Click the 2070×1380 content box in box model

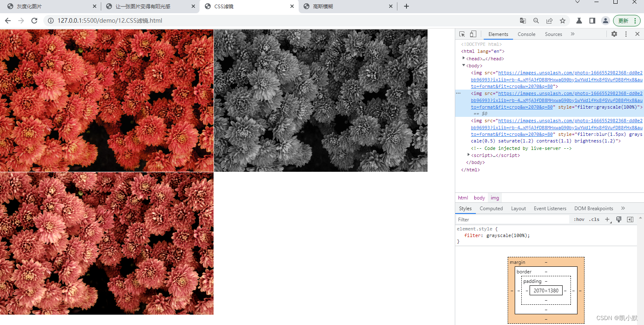[546, 291]
